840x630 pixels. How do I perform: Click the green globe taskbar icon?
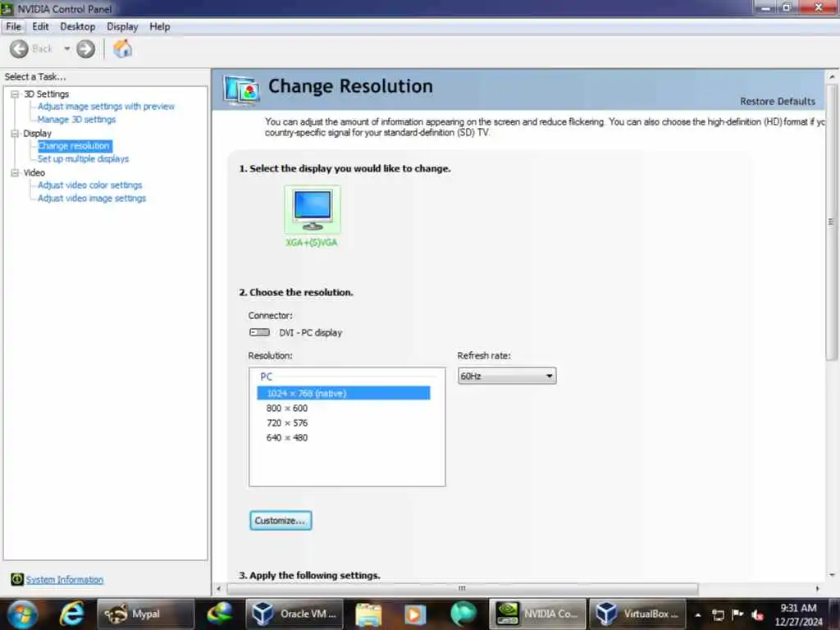tap(463, 614)
